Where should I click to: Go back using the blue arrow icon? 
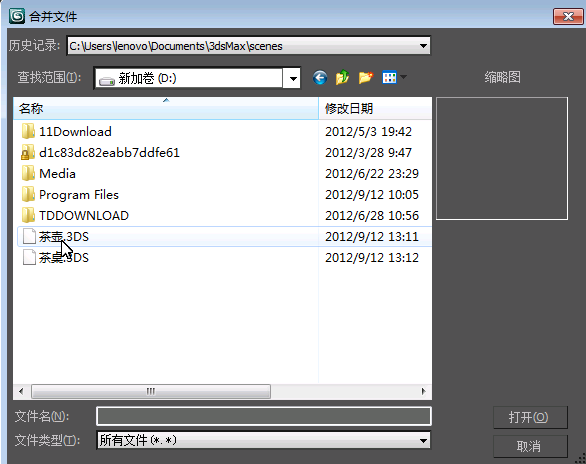[320, 78]
